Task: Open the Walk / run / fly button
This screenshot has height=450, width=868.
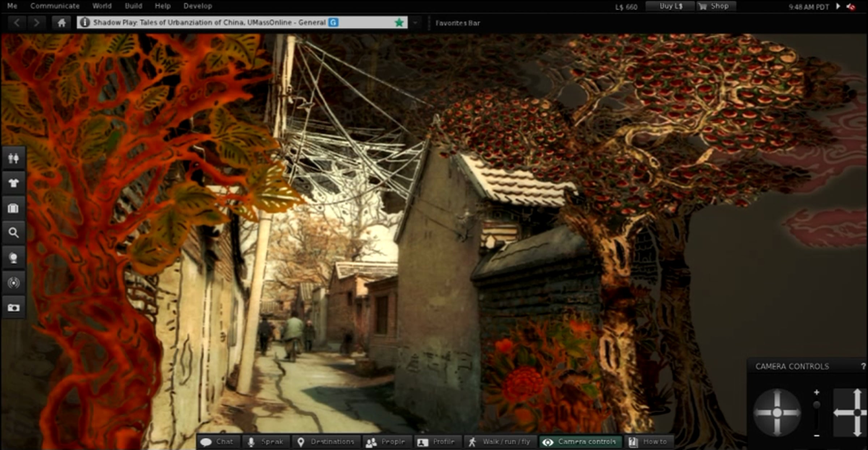Action: pos(501,442)
